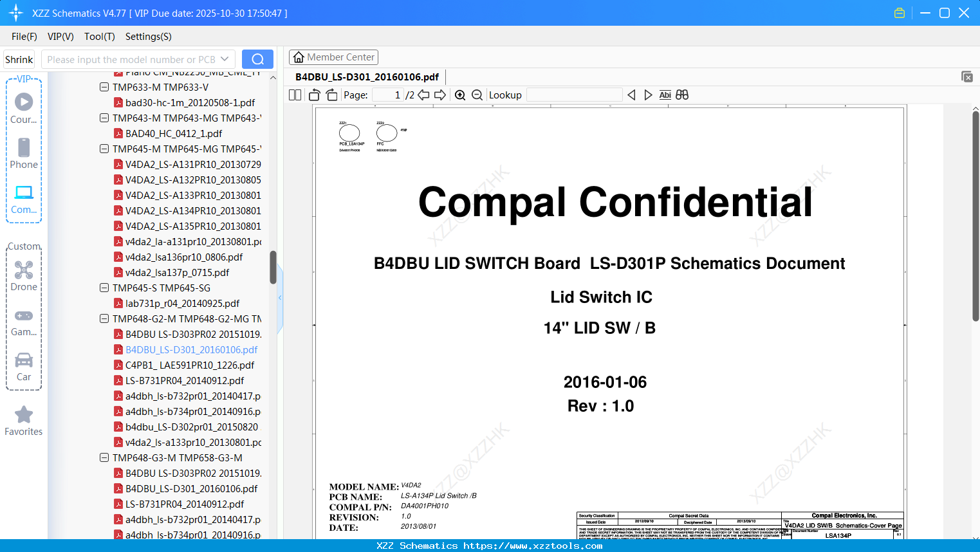Collapse the TMP645-S TMP645-SG node

tap(104, 288)
